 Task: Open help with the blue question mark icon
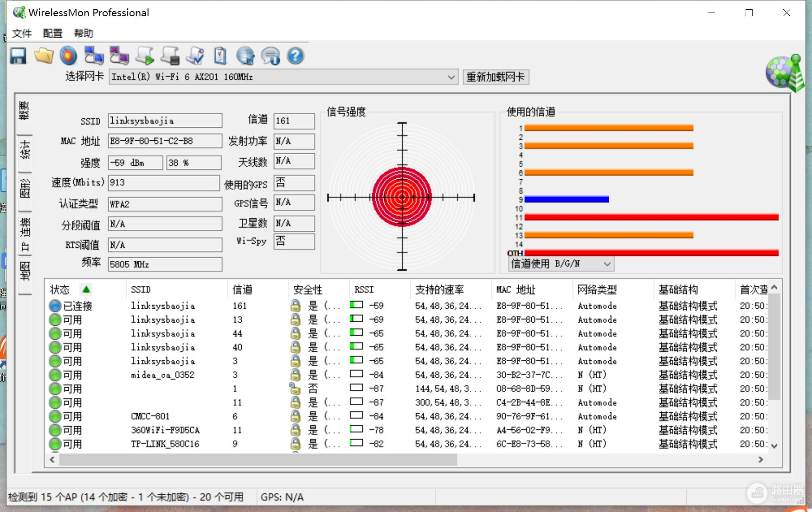296,56
